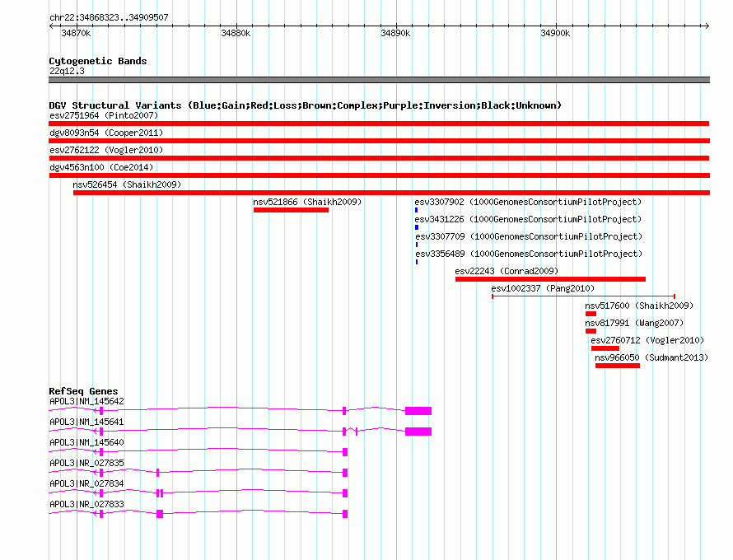Click the 34880k position on the ruler
733x560 pixels.
pos(236,33)
